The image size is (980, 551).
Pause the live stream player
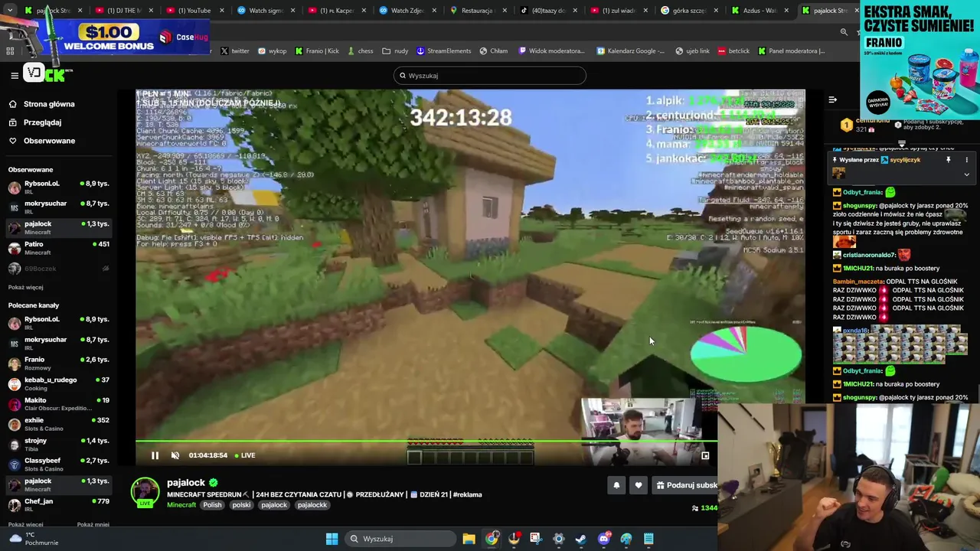155,455
